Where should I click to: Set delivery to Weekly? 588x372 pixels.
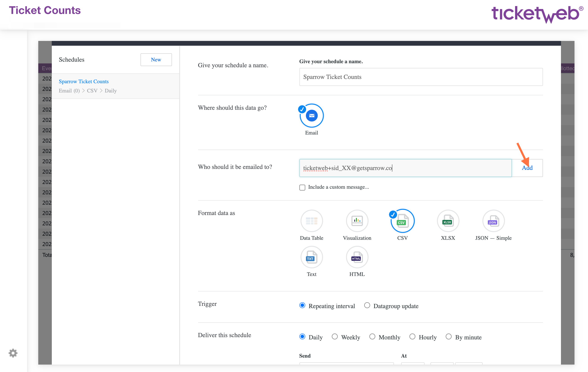tap(335, 337)
